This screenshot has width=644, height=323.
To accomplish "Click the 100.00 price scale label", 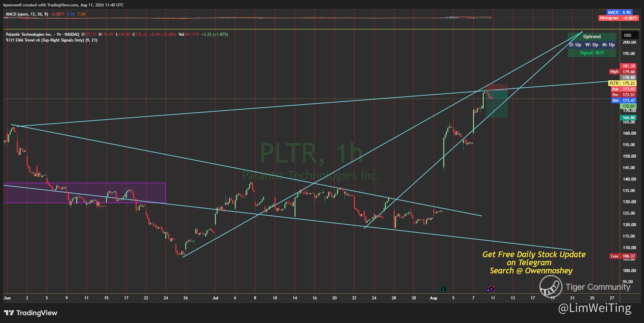I will click(x=629, y=271).
